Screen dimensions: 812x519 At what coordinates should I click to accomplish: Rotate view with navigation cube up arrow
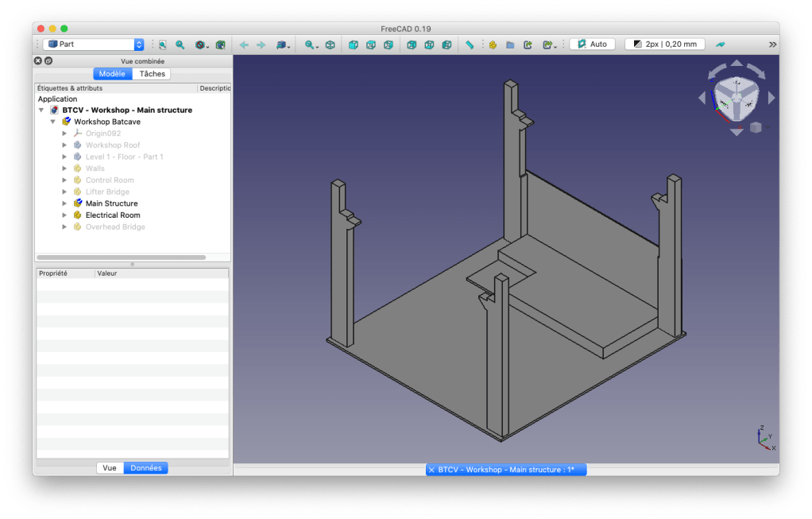737,64
